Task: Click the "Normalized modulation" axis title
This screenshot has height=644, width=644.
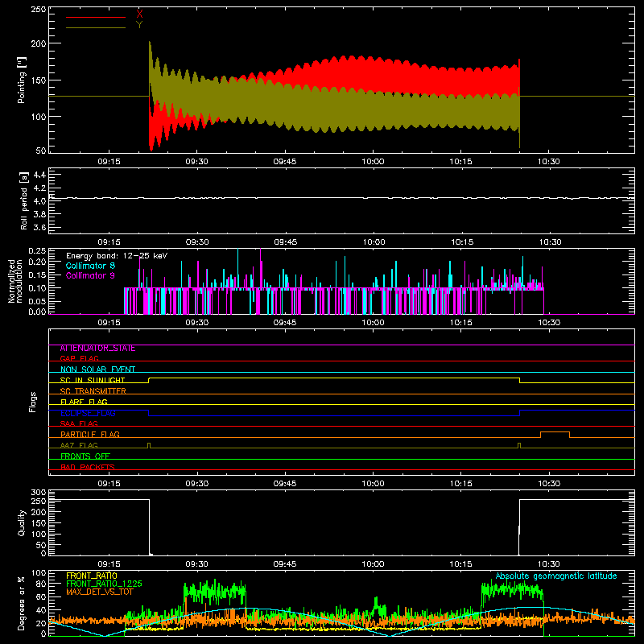Action: pos(14,281)
